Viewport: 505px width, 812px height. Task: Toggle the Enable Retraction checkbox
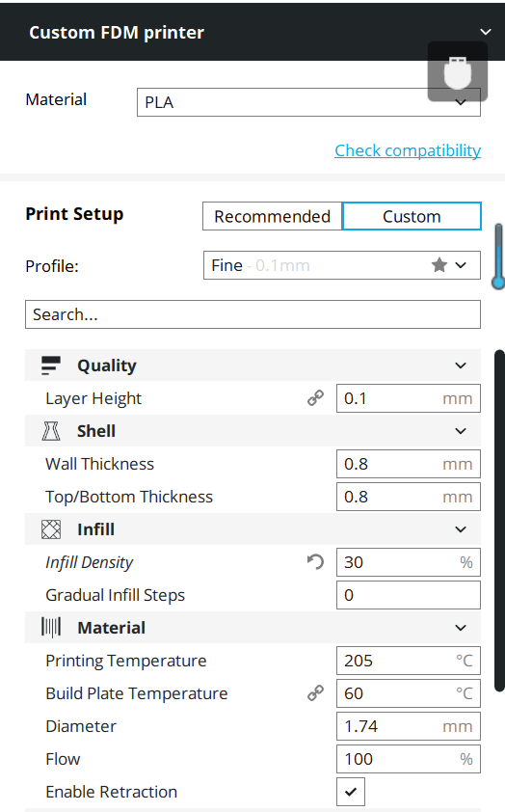[351, 792]
